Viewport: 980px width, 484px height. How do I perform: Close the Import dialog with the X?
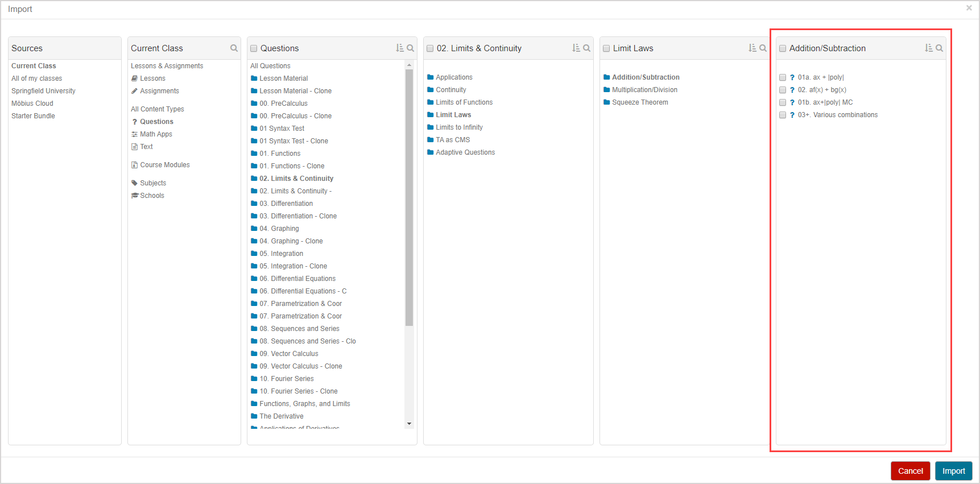969,8
